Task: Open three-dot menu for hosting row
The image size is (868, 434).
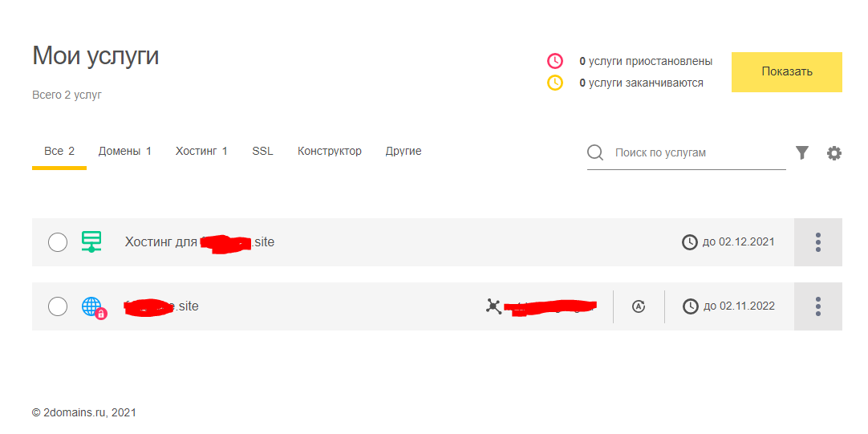Action: tap(817, 241)
